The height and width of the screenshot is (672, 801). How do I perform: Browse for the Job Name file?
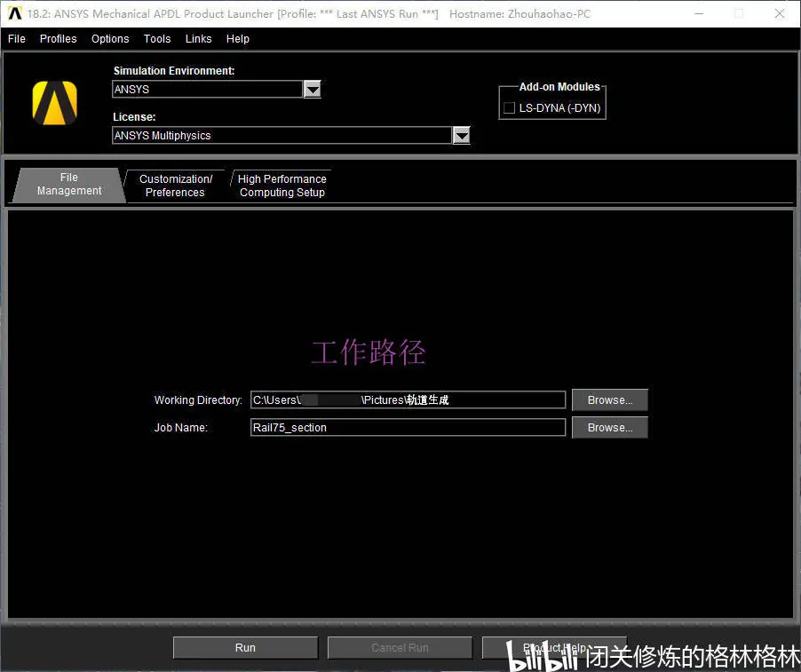[x=610, y=427]
